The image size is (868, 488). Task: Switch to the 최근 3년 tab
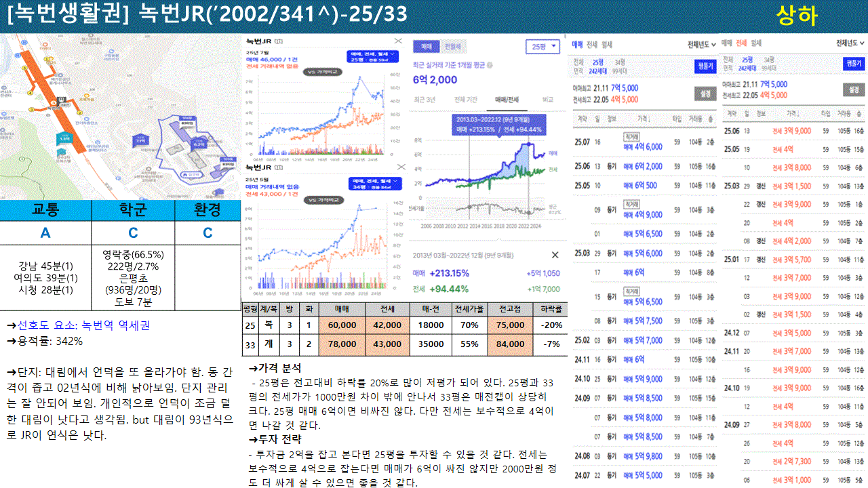coord(425,100)
